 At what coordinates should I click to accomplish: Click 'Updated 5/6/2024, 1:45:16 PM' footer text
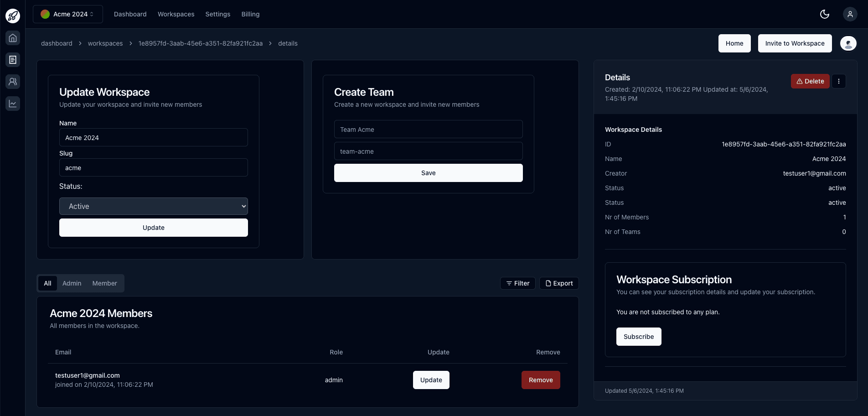(x=644, y=391)
